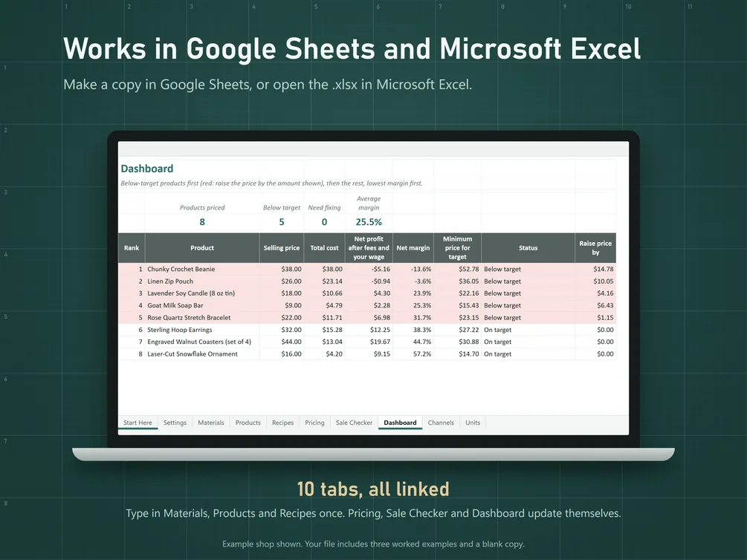Viewport: 747px width, 560px height.
Task: Select the Raise price by header
Action: click(595, 247)
